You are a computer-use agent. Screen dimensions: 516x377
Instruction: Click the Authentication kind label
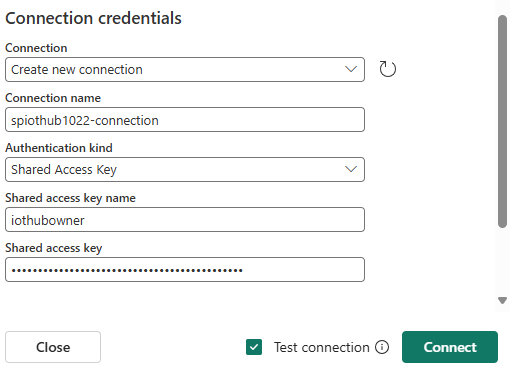pos(59,148)
